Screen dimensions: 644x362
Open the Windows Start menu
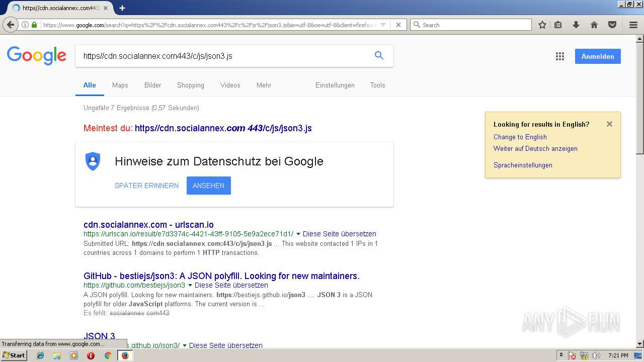click(x=14, y=355)
